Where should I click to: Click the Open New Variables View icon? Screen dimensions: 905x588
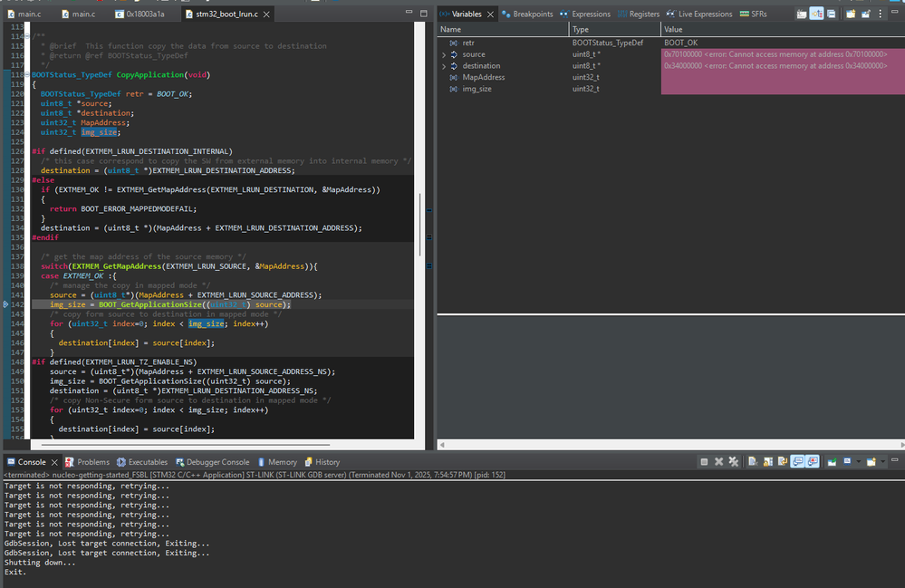(x=851, y=14)
